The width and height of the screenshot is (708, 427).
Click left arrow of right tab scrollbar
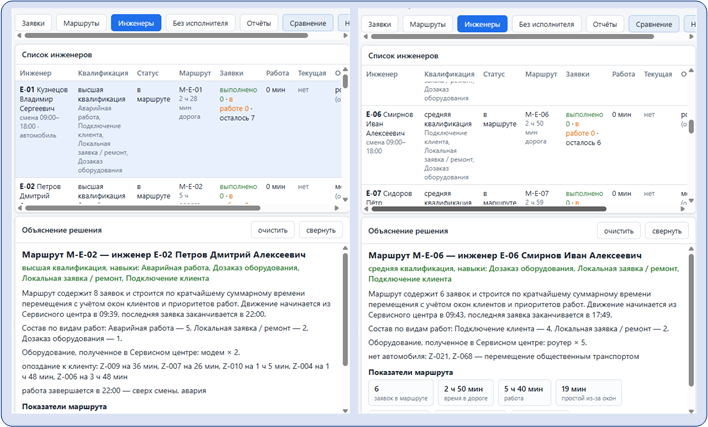[x=365, y=36]
